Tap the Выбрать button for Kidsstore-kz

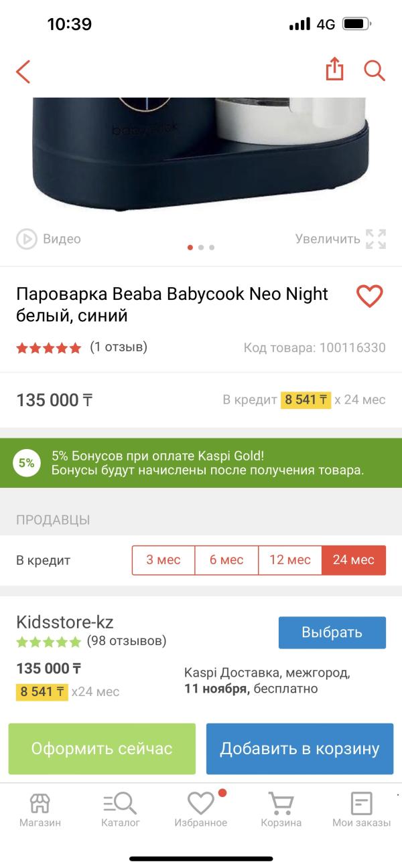[x=332, y=632]
